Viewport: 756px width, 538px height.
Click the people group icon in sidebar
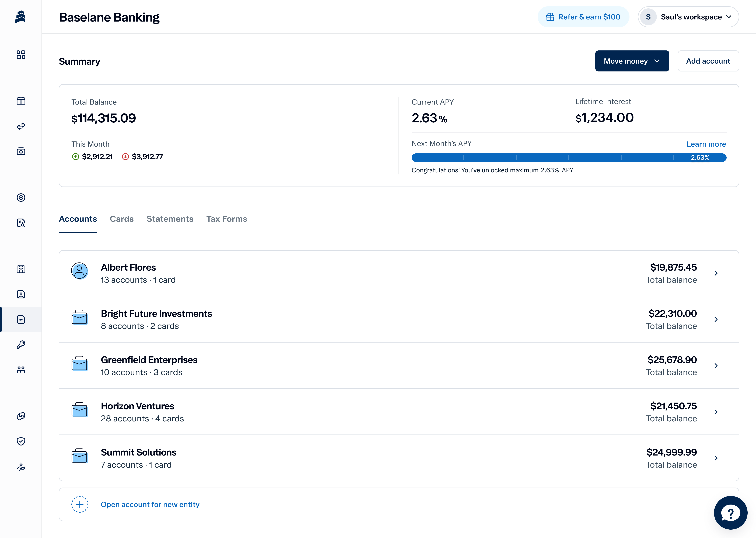(21, 370)
